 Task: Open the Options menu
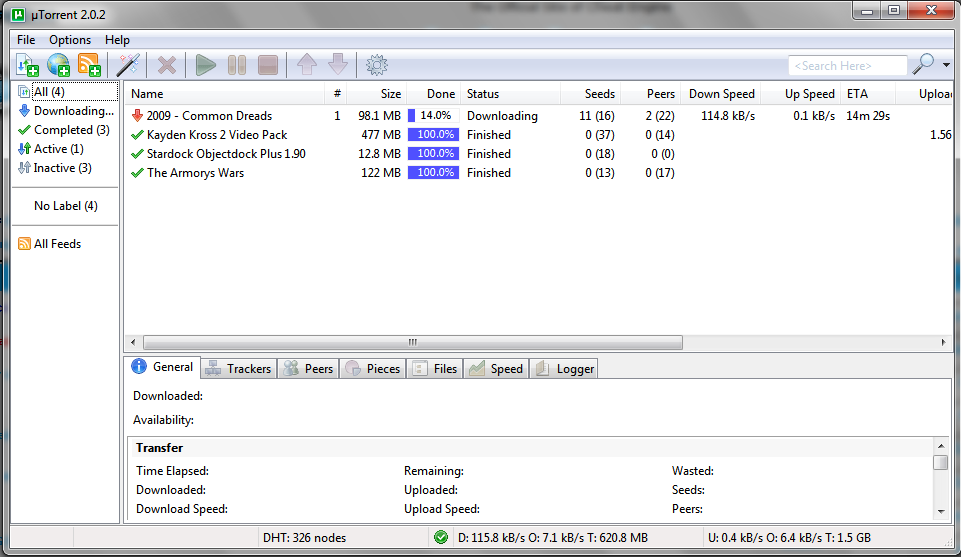tap(70, 40)
